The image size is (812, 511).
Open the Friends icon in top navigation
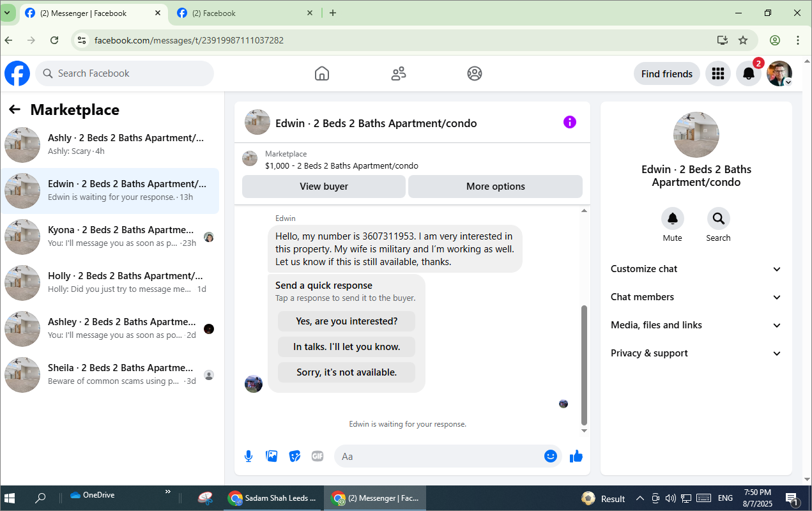tap(399, 73)
